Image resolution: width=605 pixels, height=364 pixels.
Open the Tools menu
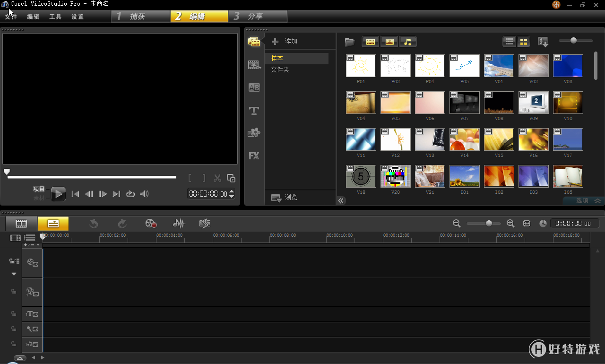coord(55,17)
